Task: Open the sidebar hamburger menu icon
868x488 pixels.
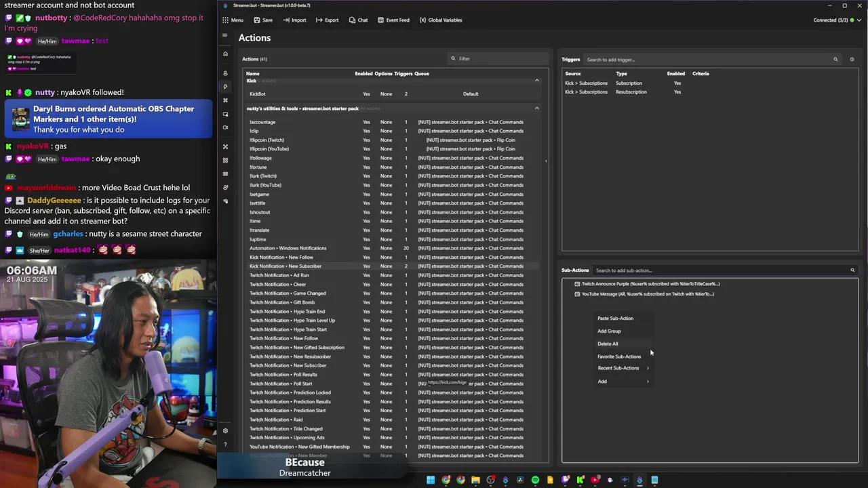Action: [x=225, y=35]
